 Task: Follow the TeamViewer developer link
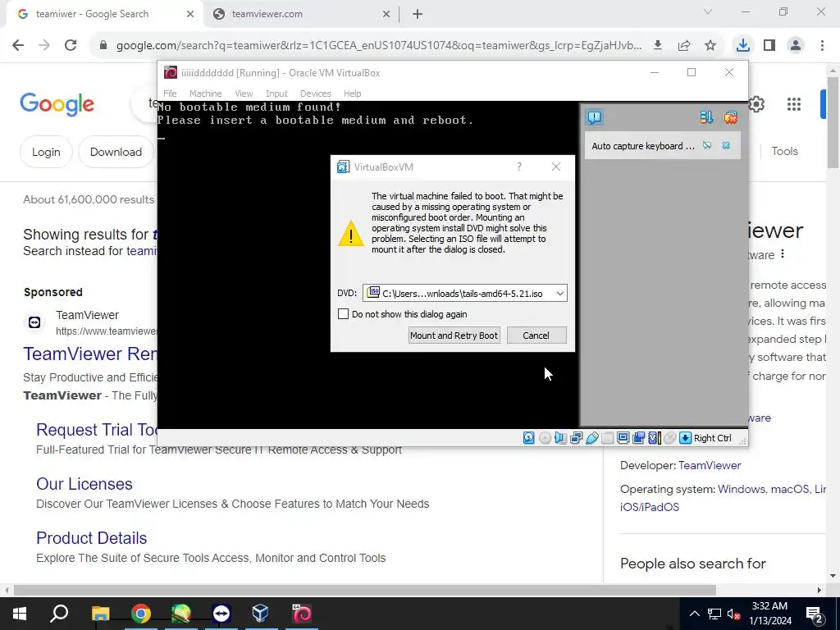pos(710,466)
